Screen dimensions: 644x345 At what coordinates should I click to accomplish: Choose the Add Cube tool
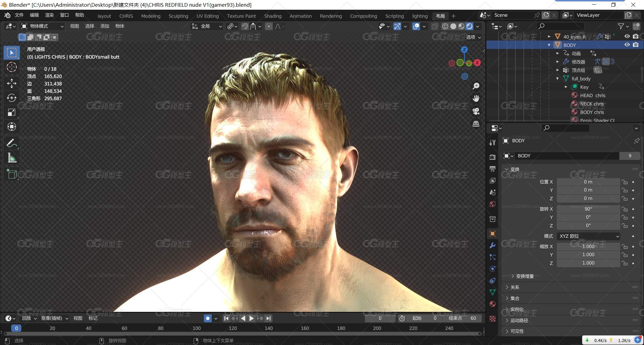[12, 174]
